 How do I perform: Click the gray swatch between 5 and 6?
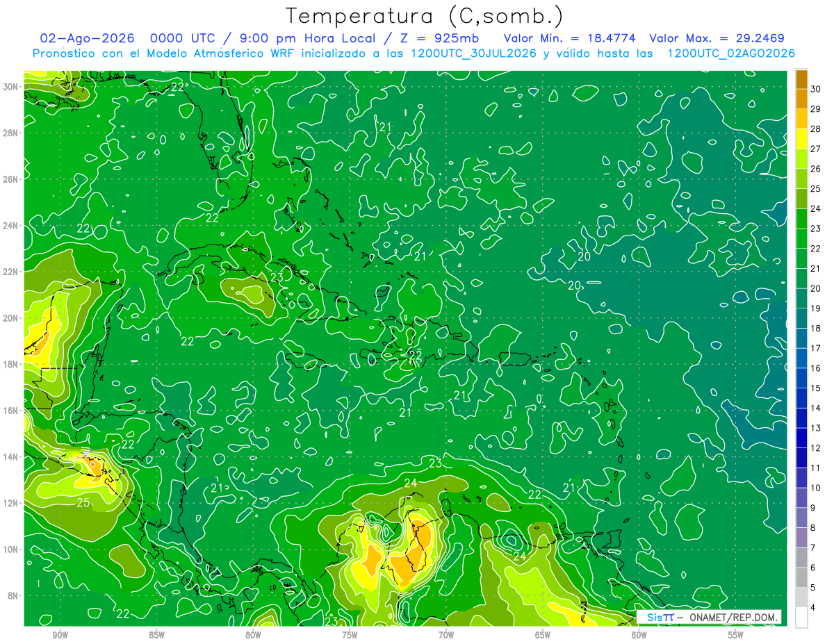pos(801,577)
